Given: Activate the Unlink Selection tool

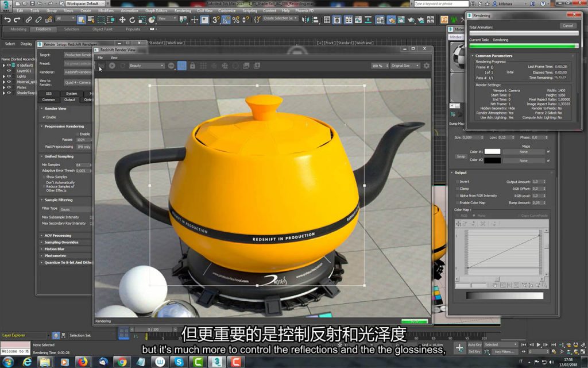Looking at the screenshot, I should (x=38, y=20).
